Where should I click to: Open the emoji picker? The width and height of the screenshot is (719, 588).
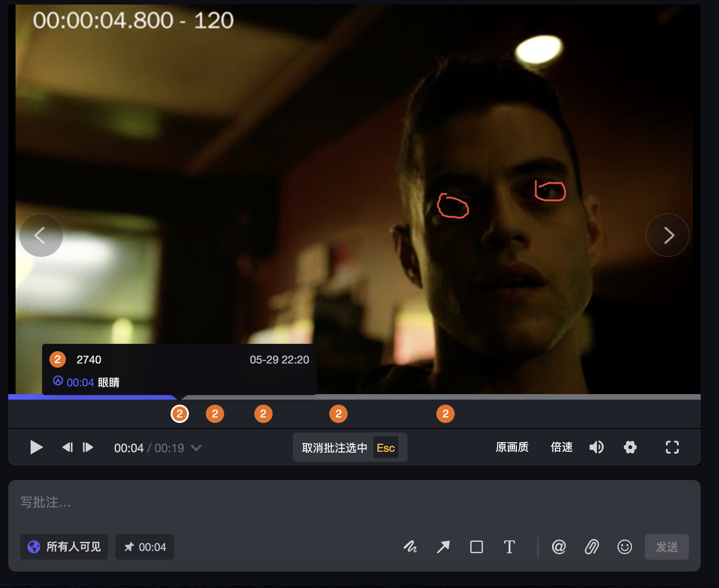pyautogui.click(x=625, y=547)
